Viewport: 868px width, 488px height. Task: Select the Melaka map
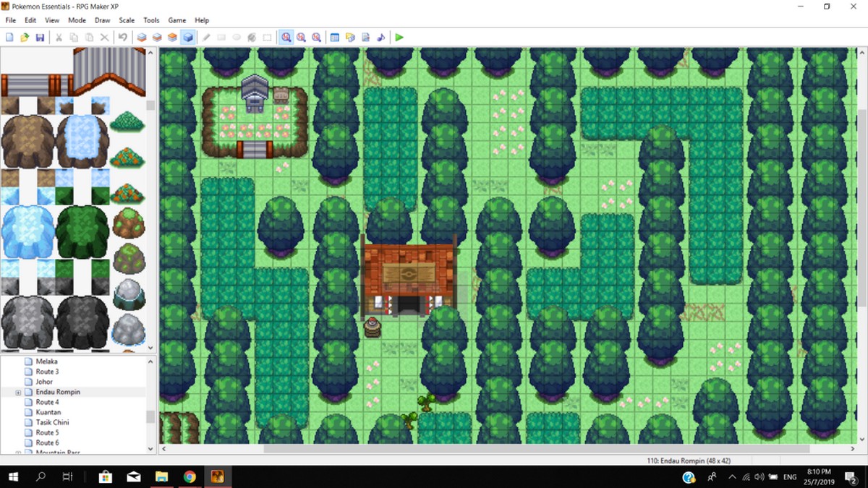46,361
